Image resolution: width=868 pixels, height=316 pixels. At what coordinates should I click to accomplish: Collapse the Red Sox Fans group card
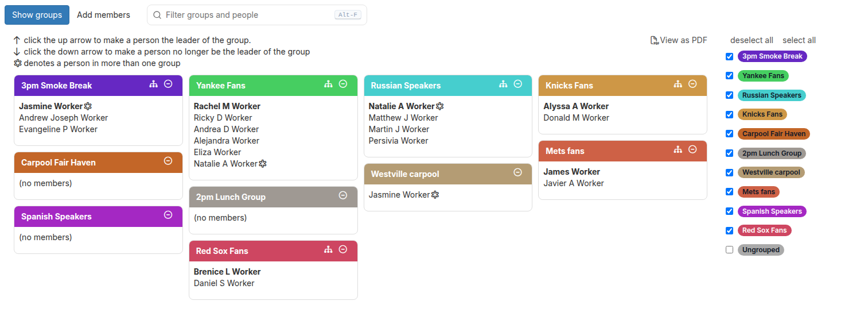click(x=343, y=249)
